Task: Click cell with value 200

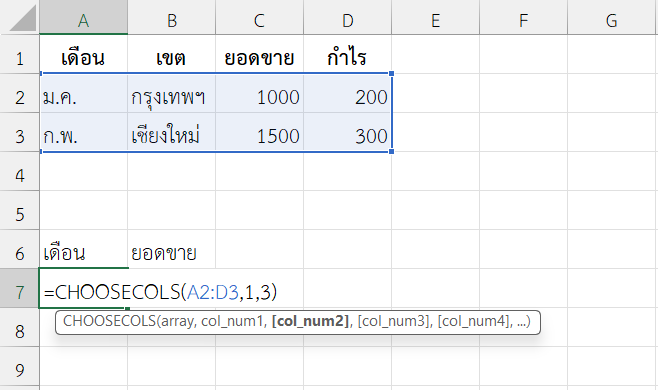Action: (x=347, y=93)
